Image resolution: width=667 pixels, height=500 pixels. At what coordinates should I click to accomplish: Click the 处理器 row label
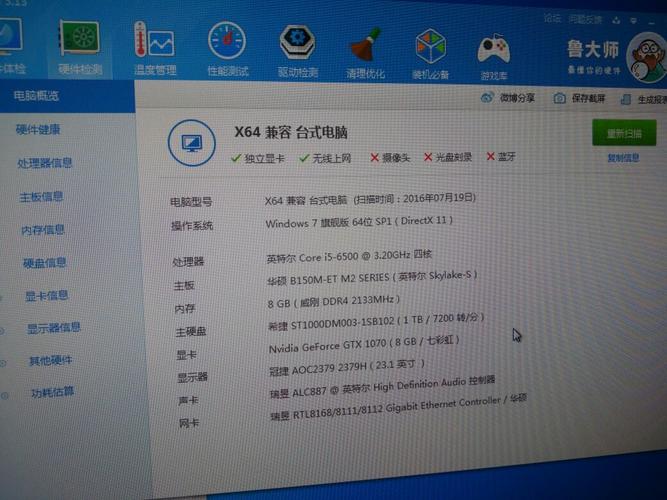(188, 262)
